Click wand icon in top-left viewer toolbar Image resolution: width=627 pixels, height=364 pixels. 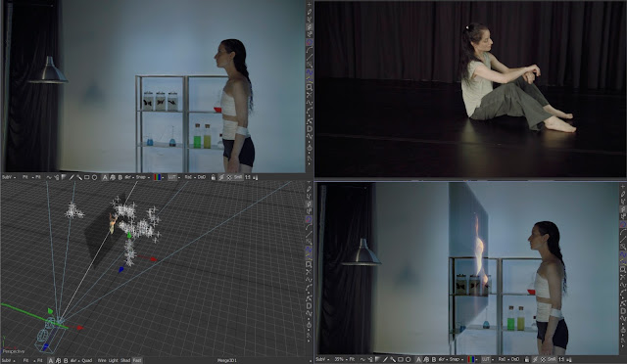coord(79,177)
